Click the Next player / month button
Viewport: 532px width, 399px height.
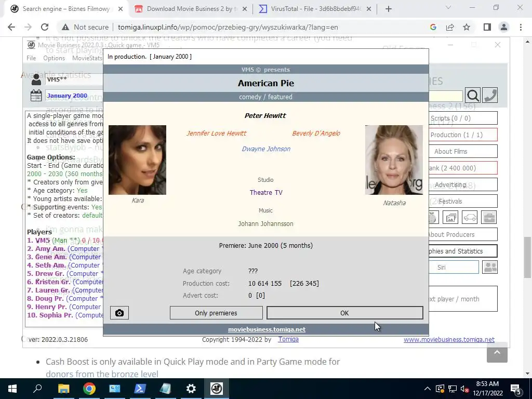pos(463,299)
